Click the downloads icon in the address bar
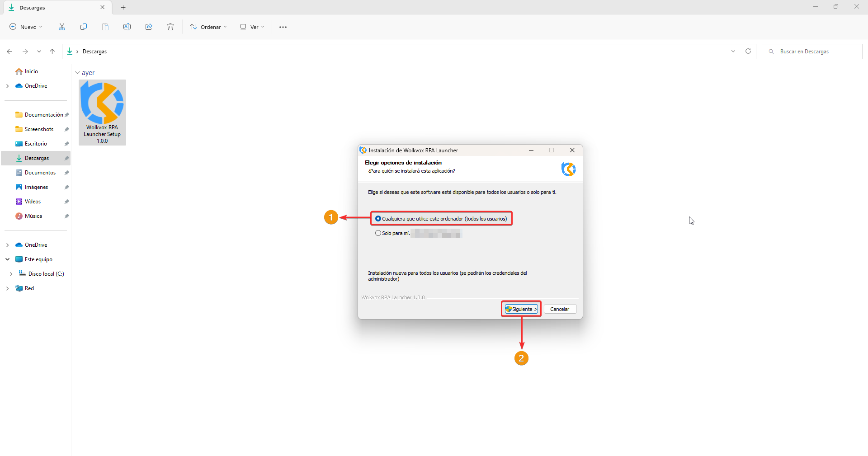Viewport: 868px width, 456px height. point(70,52)
